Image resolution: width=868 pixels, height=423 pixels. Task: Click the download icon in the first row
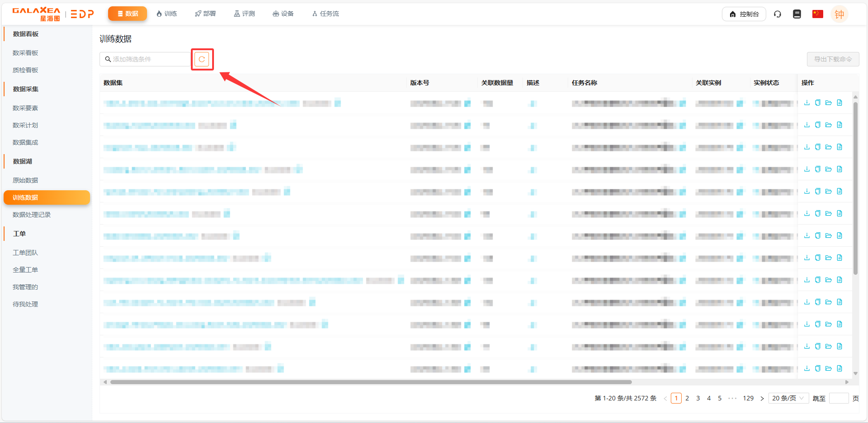806,103
